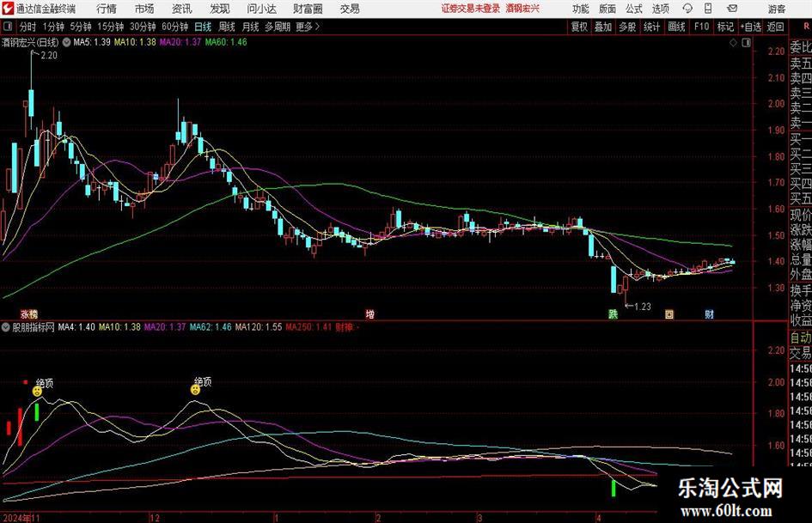Toggle the panel layout icon at chart top right
The width and height of the screenshot is (812, 523).
click(x=746, y=43)
